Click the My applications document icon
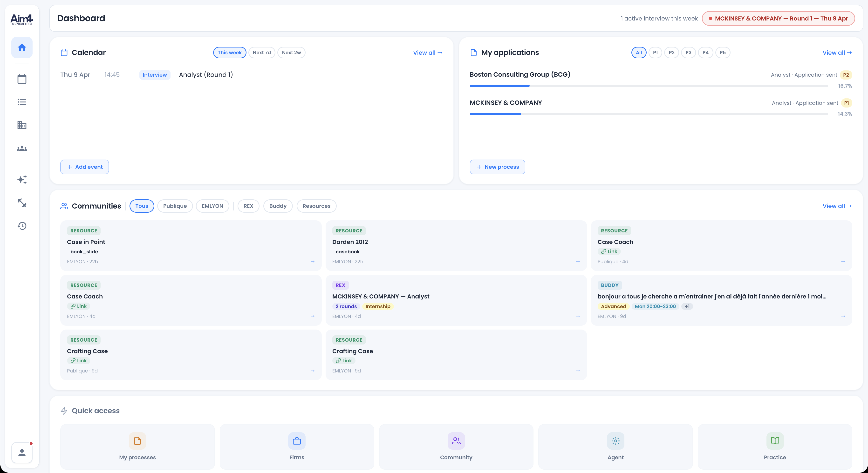Viewport: 868px width, 473px height. 473,53
